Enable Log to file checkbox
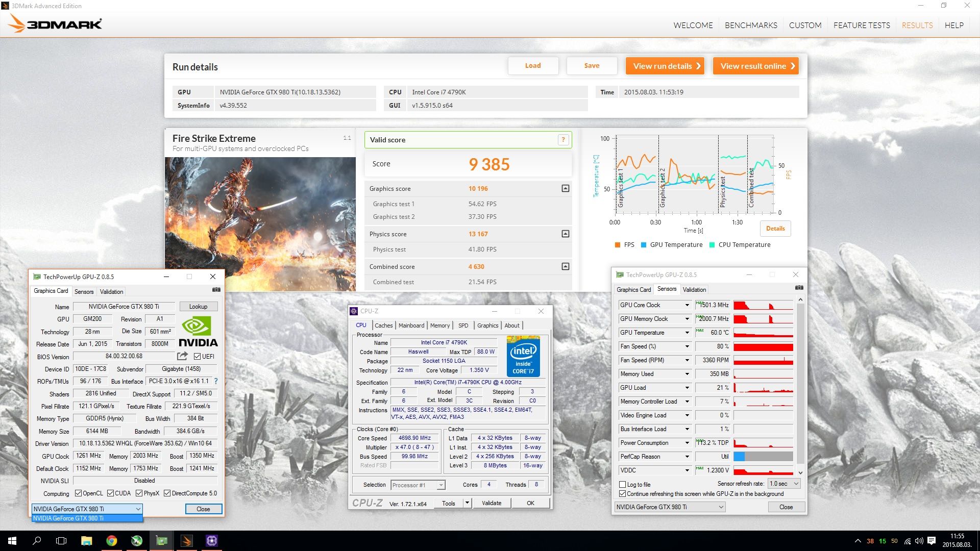The image size is (980, 551). [622, 485]
